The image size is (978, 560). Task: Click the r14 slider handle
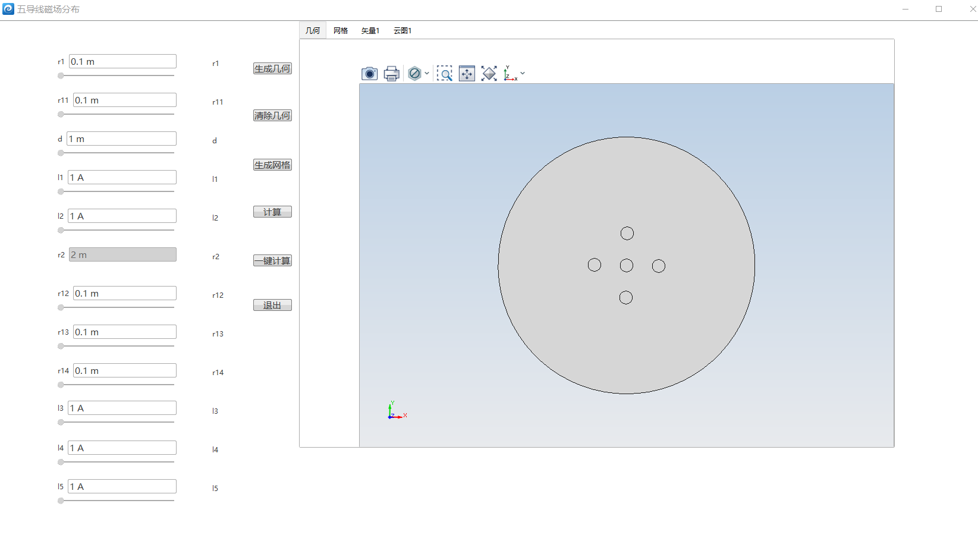61,385
